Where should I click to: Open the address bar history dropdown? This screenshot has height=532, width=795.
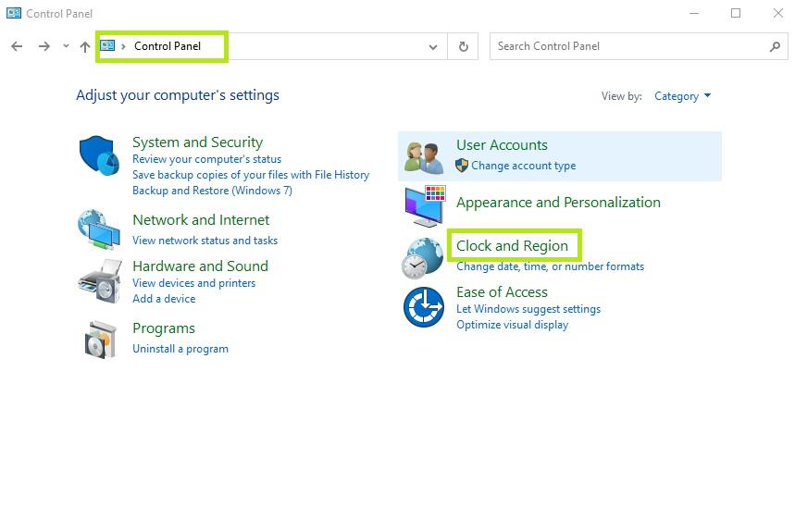tap(432, 46)
